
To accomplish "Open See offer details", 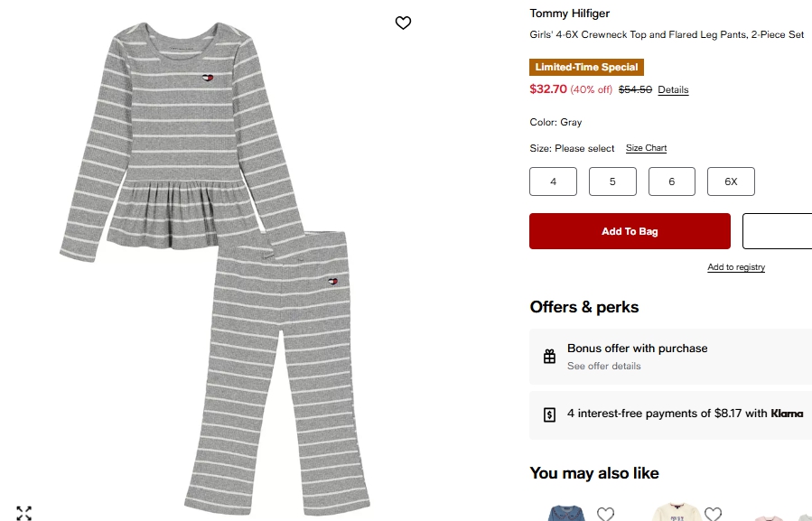I will pos(603,367).
